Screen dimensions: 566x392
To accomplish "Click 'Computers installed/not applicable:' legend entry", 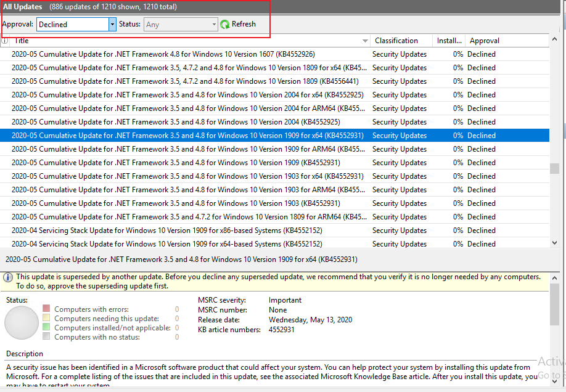I will (x=112, y=328).
